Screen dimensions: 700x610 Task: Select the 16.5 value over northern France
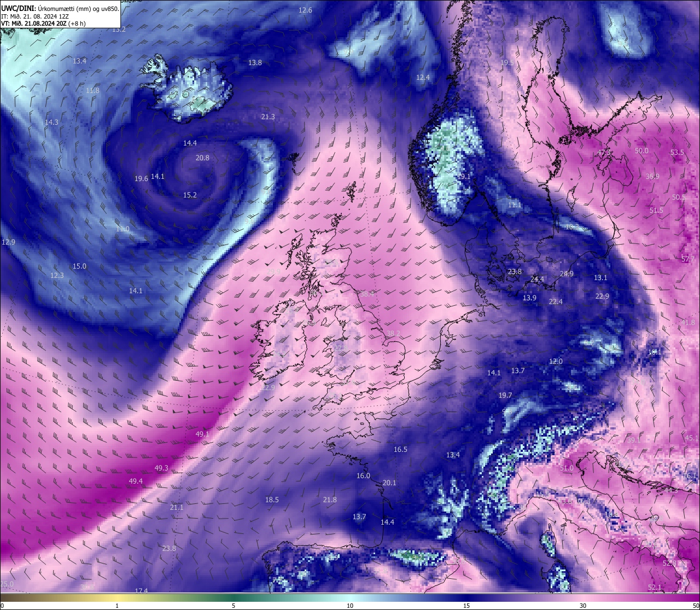400,450
